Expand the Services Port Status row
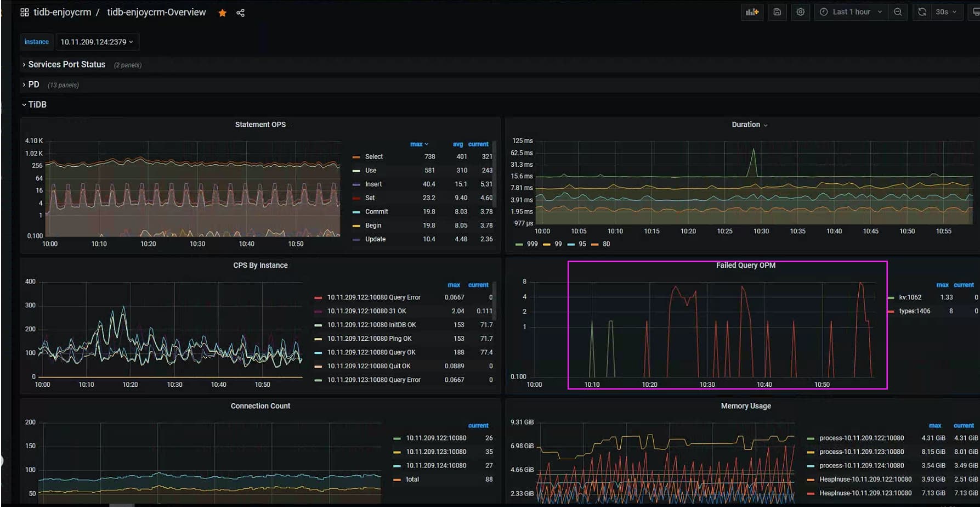Screen dimensions: 980x507 (66, 65)
